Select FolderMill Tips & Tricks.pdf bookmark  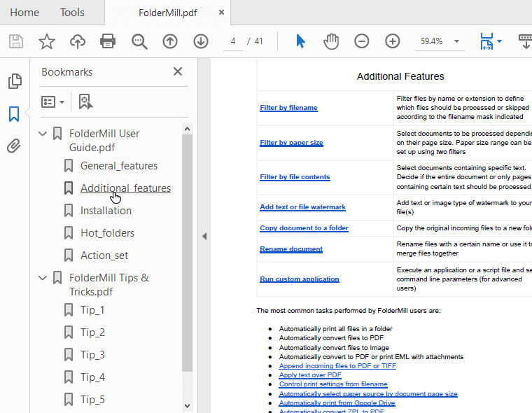(109, 285)
